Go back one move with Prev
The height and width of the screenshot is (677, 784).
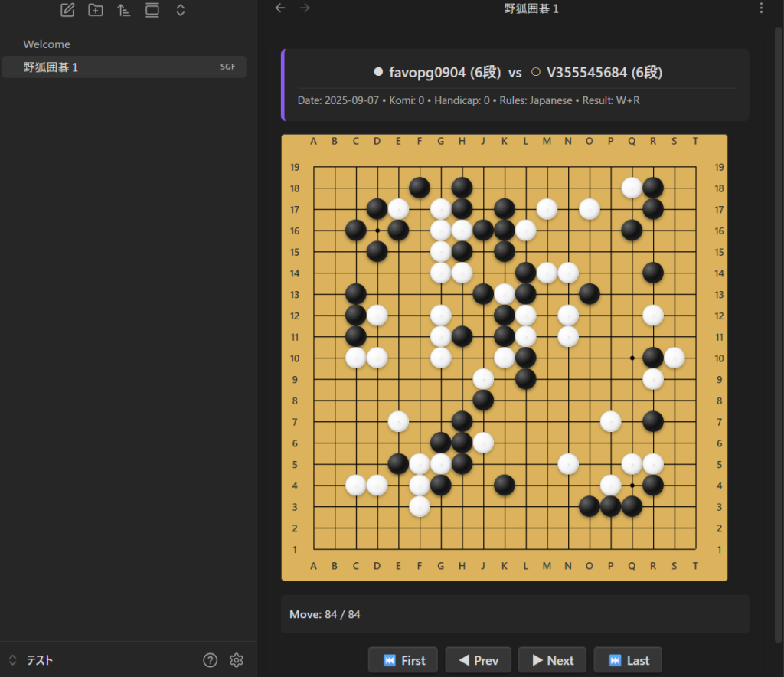point(478,660)
